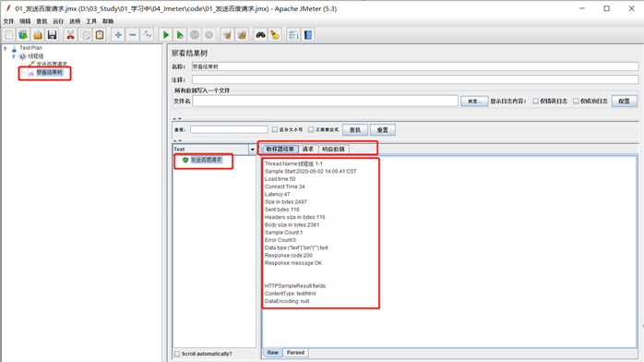Select the Parsed tab at bottom
This screenshot has width=644, height=362.
point(296,353)
